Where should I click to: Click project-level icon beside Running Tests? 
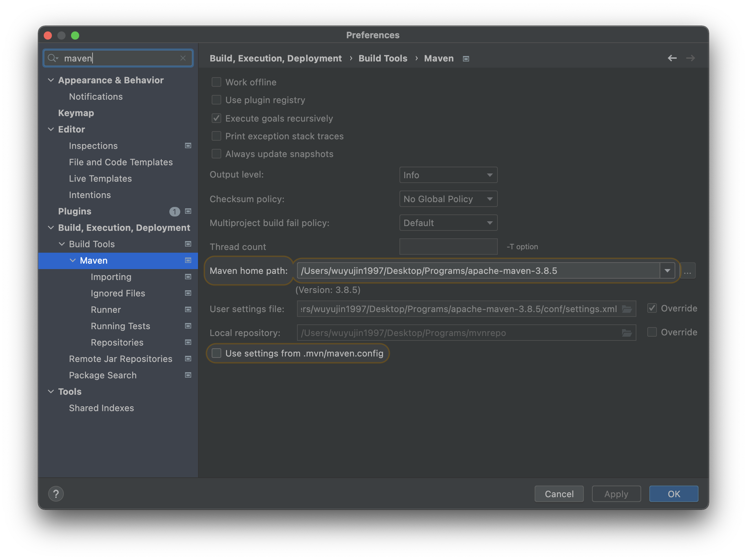(188, 326)
